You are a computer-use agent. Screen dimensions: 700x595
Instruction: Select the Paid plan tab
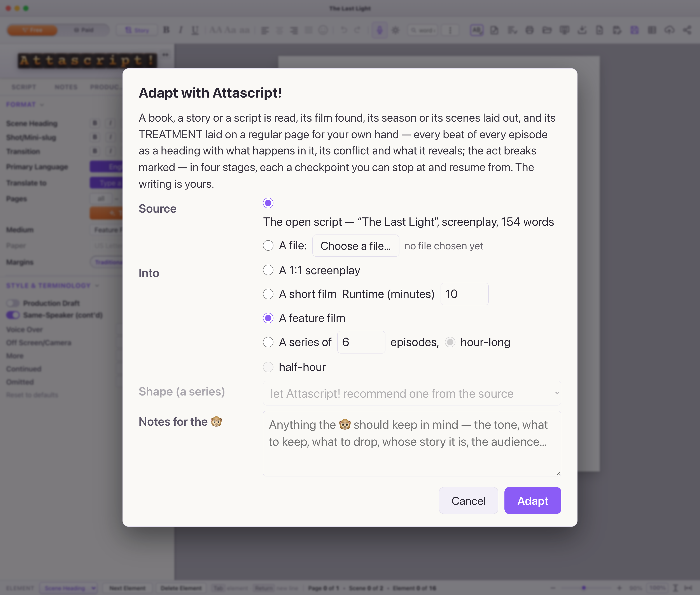coord(84,30)
